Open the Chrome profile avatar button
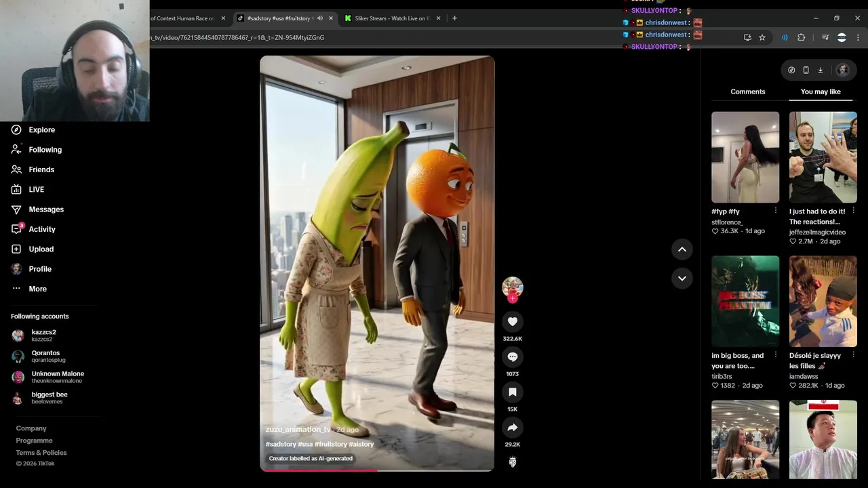The height and width of the screenshot is (488, 868). [842, 37]
